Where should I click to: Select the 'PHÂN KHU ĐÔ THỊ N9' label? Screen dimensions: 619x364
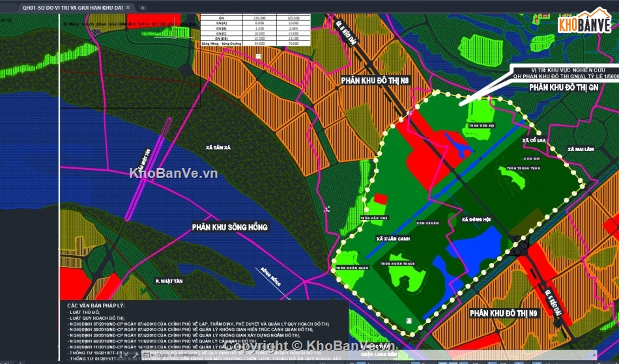tap(503, 313)
